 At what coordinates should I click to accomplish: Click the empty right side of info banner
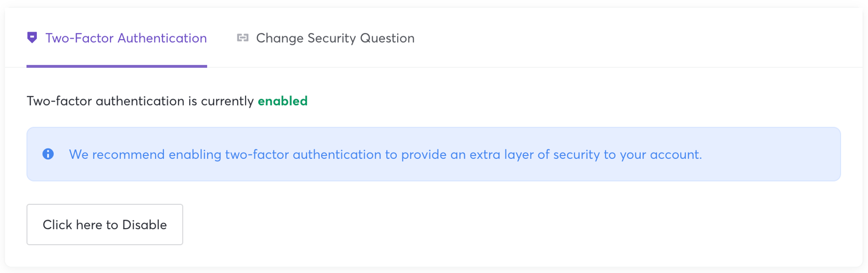pyautogui.click(x=773, y=155)
